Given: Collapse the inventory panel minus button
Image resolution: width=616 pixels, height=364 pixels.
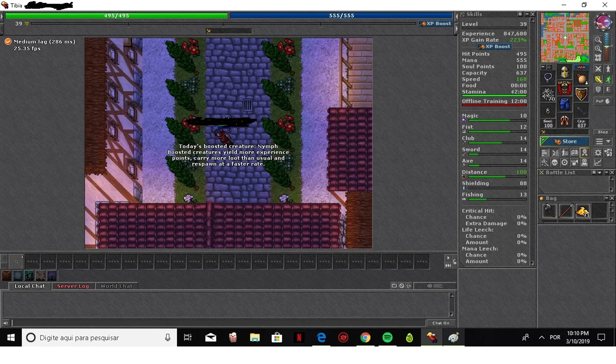Looking at the screenshot, I should (543, 67).
